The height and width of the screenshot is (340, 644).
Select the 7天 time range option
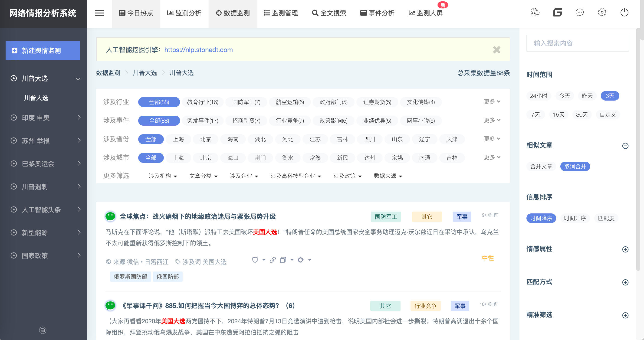(x=536, y=115)
